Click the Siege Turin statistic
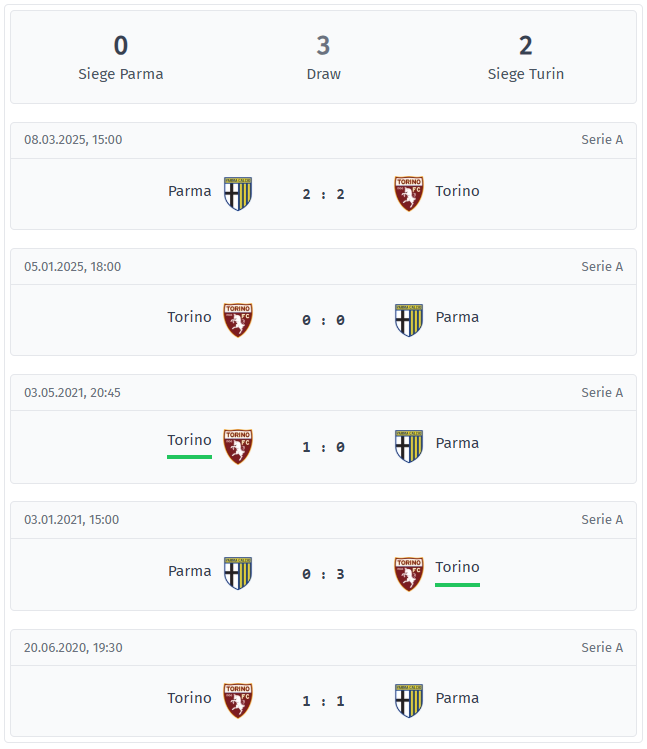 click(x=526, y=57)
